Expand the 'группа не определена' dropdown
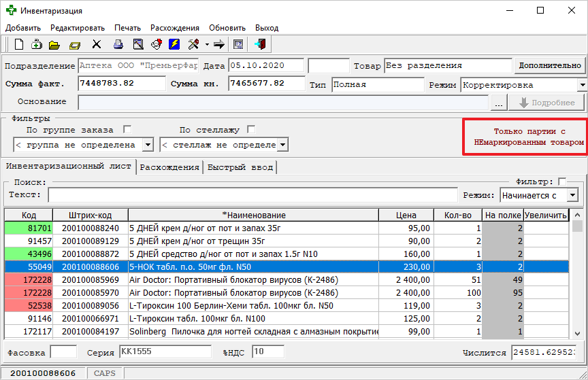588x380 pixels. coord(148,145)
